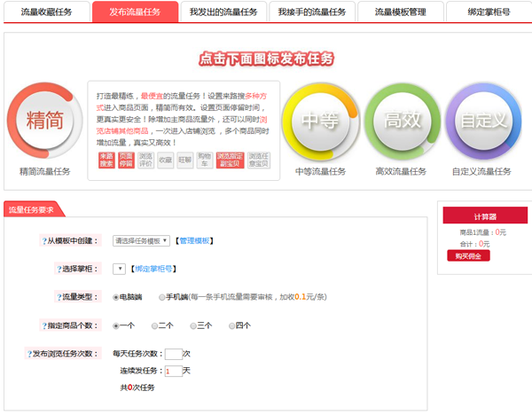Screen dimensions: 532x415
Task: Click help mark beside 发布浏览任务次数
Action: click(x=29, y=355)
